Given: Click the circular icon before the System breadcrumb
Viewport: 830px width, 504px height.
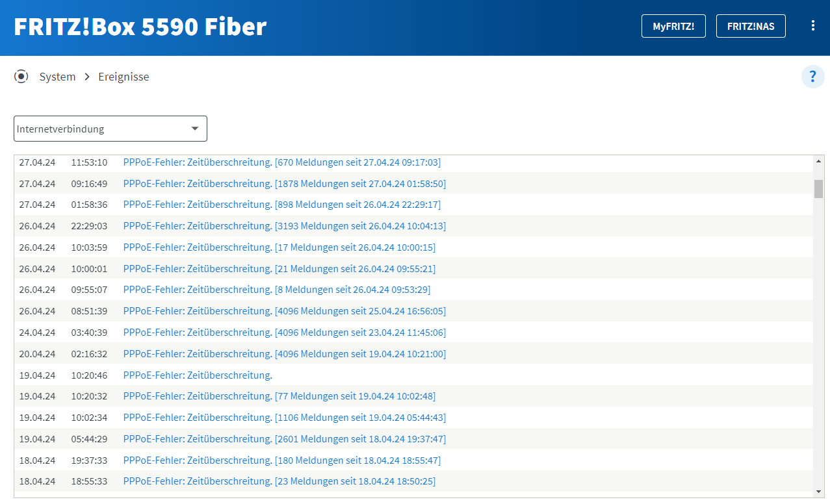Looking at the screenshot, I should (x=21, y=76).
